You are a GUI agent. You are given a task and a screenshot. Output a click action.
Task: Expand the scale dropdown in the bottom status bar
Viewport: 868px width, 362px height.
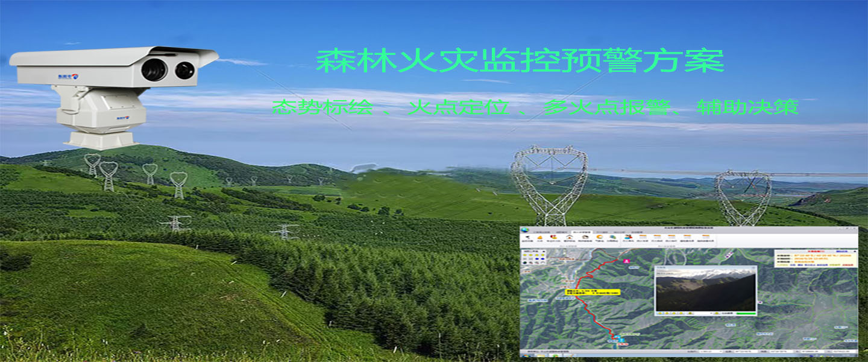coord(721,352)
